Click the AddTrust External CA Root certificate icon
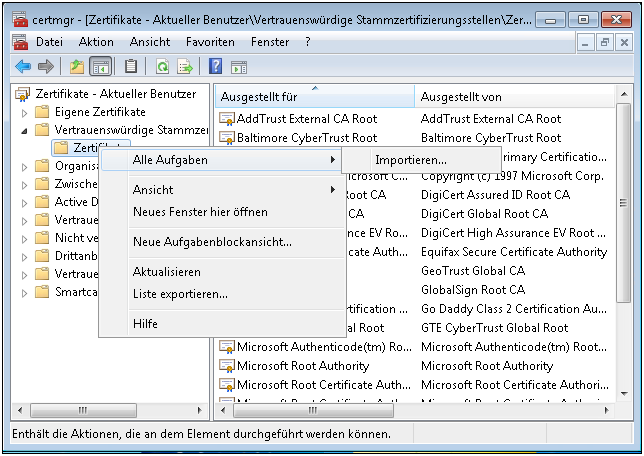Viewport: 644px width, 456px height. 226,119
